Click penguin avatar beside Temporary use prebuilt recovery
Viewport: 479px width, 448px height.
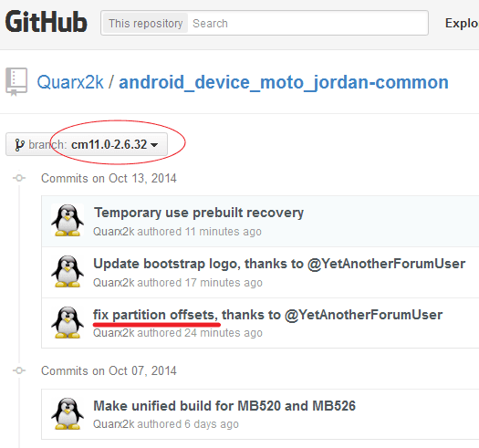tap(68, 220)
